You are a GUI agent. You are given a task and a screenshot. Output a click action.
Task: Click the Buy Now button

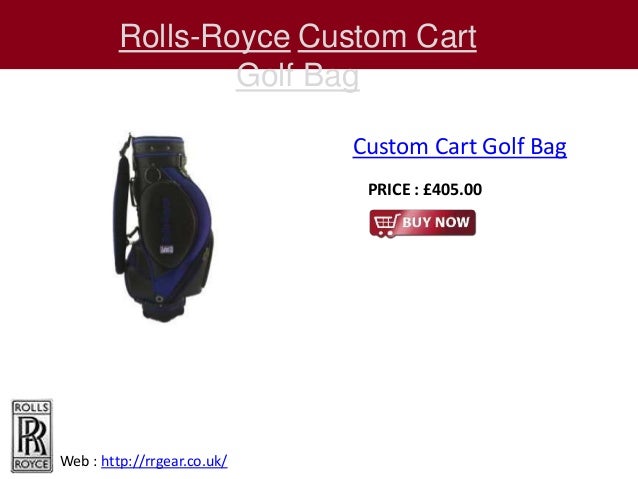pos(422,223)
